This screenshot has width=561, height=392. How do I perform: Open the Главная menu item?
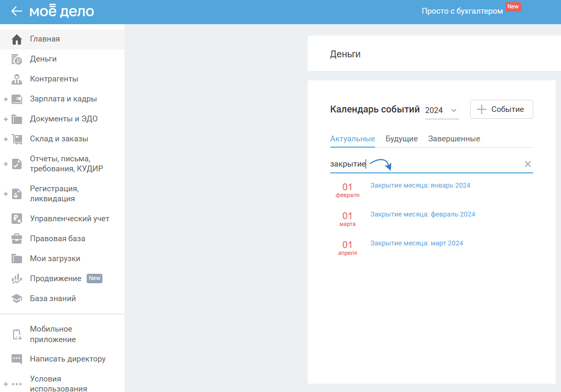click(x=63, y=39)
